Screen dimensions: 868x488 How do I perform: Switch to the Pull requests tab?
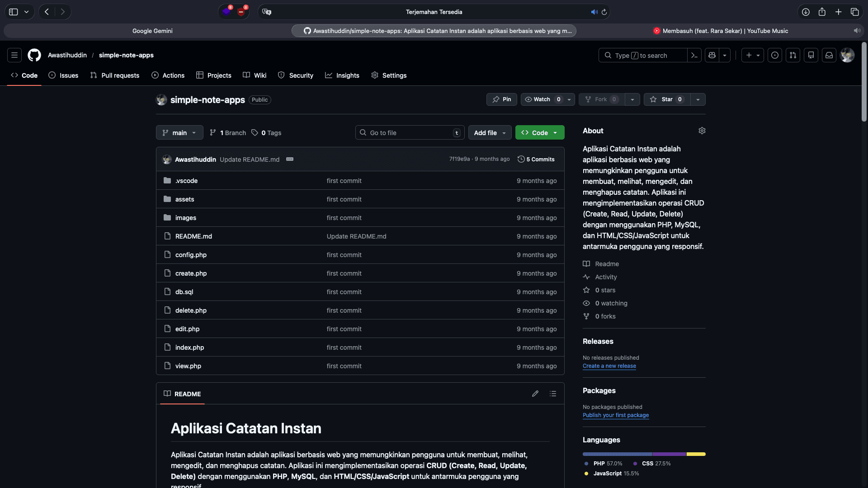pos(115,75)
